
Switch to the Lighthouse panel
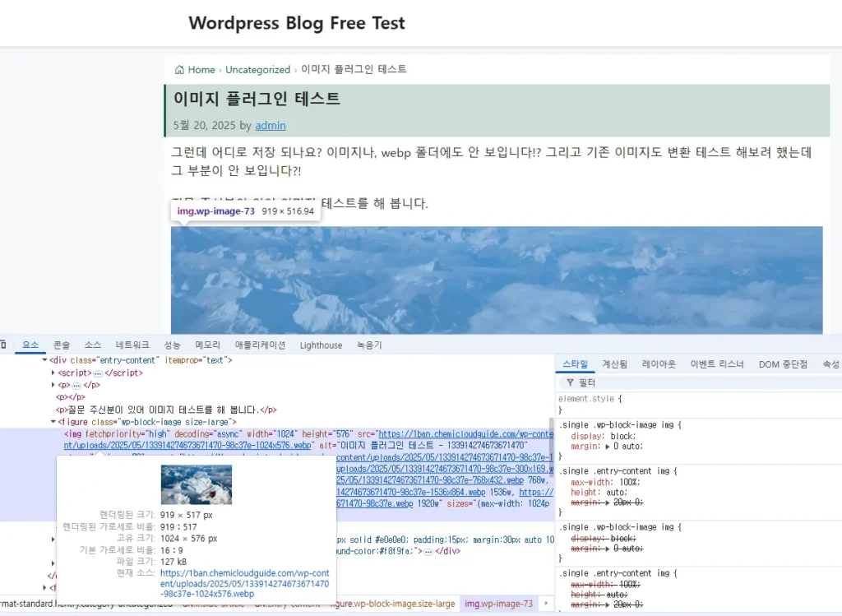[321, 345]
